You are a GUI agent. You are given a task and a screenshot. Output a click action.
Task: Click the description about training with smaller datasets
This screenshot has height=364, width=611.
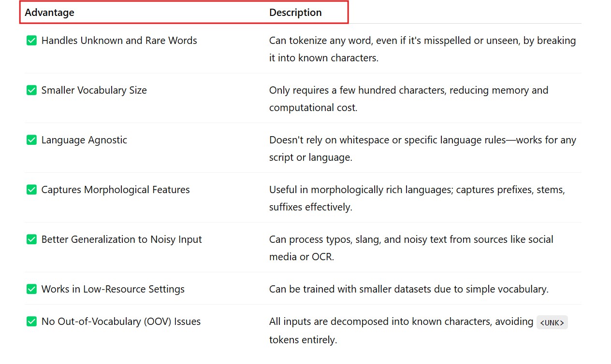[x=408, y=289]
